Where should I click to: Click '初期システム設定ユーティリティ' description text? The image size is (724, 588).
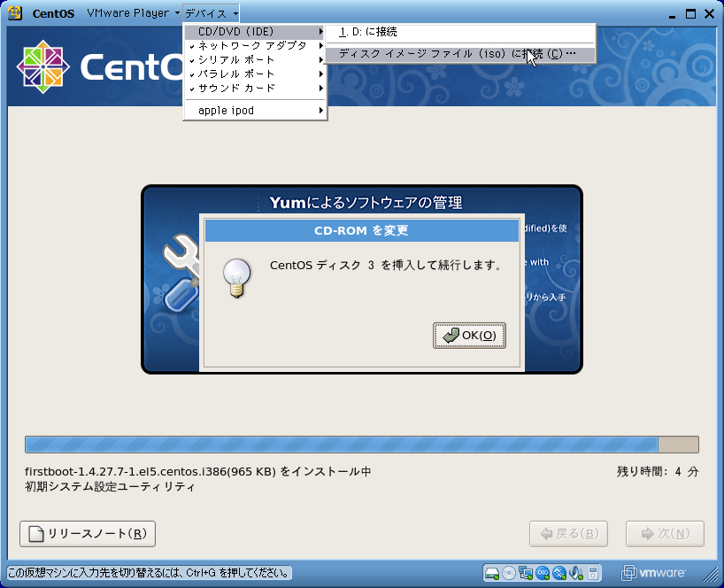tap(110, 486)
